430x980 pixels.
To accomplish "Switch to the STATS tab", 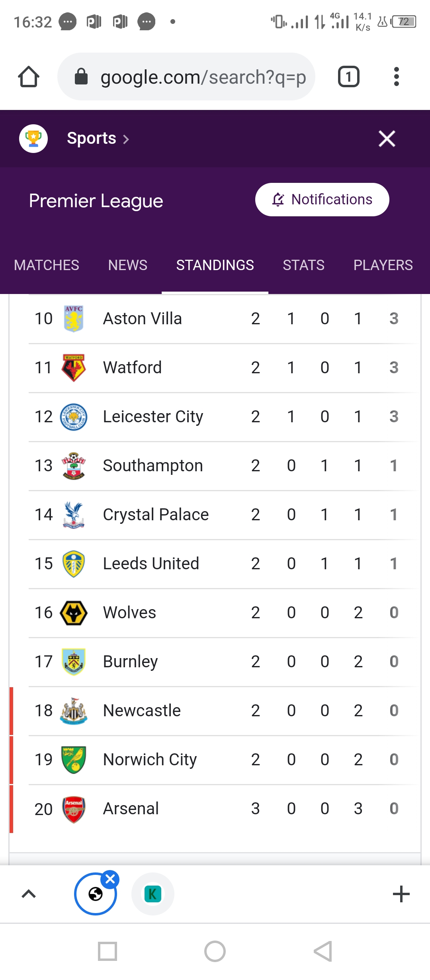I will (x=303, y=265).
